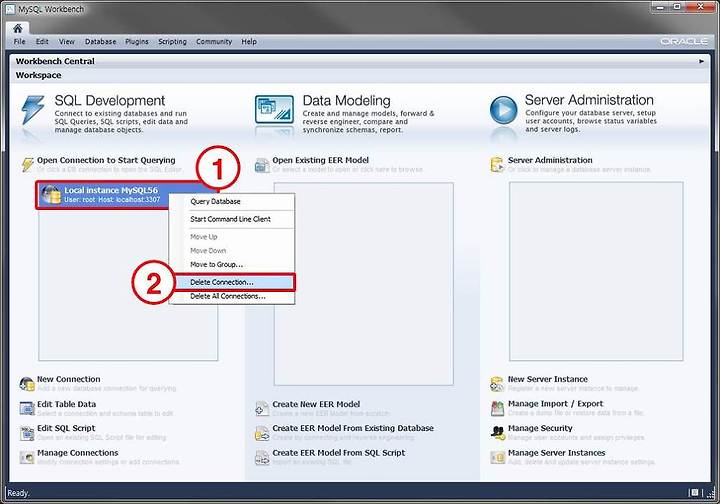This screenshot has width=720, height=504.
Task: Open Manage Import / Export link
Action: click(556, 404)
